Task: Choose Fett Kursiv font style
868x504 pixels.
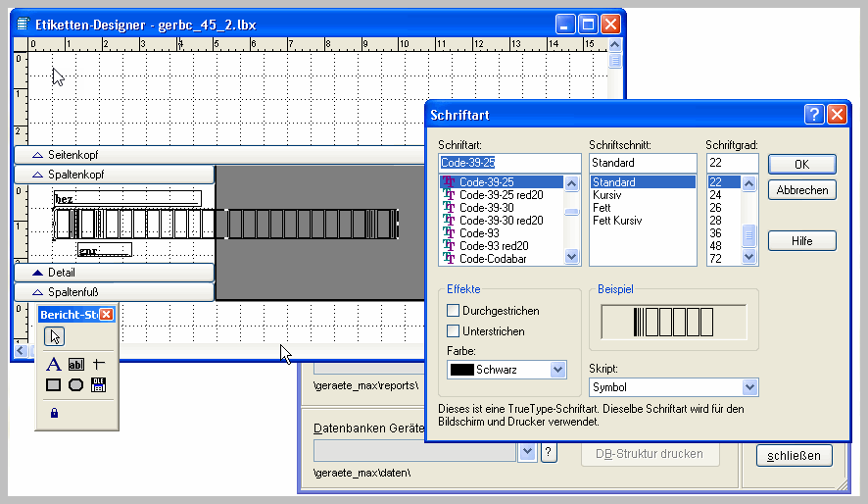Action: point(617,221)
